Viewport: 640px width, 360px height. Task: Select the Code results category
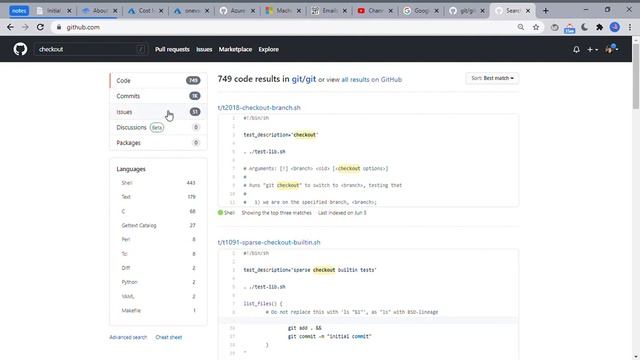(x=158, y=80)
